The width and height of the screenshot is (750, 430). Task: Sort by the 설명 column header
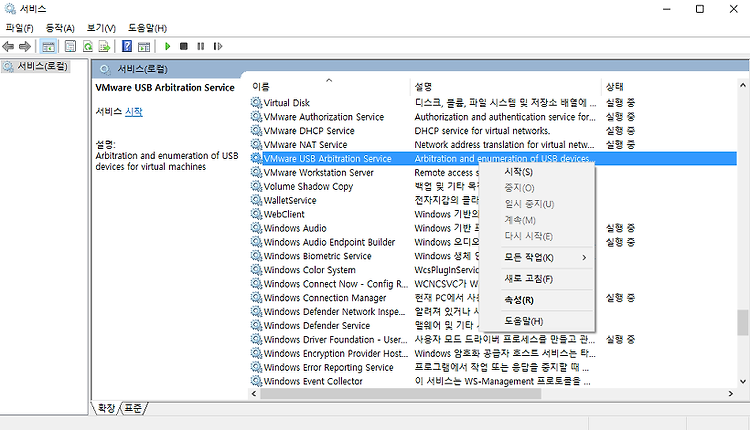coord(505,87)
